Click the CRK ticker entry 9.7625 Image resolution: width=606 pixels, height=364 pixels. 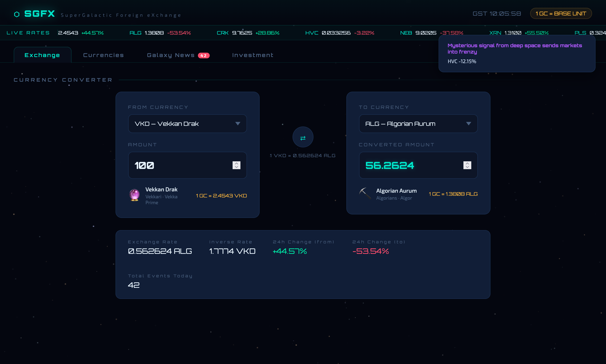point(248,33)
